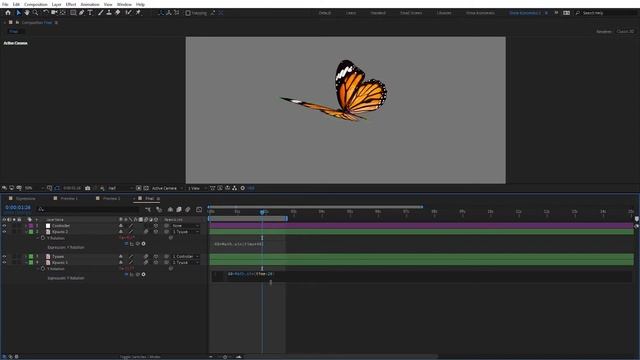This screenshot has height=360, width=640.
Task: Select the Selection (arrow) tool
Action: 18,13
